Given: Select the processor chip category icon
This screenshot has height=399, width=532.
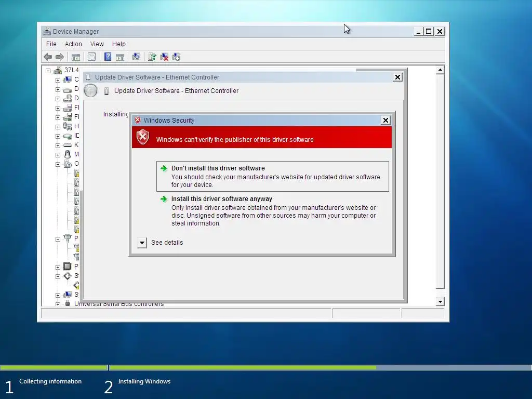Looking at the screenshot, I should (x=68, y=267).
